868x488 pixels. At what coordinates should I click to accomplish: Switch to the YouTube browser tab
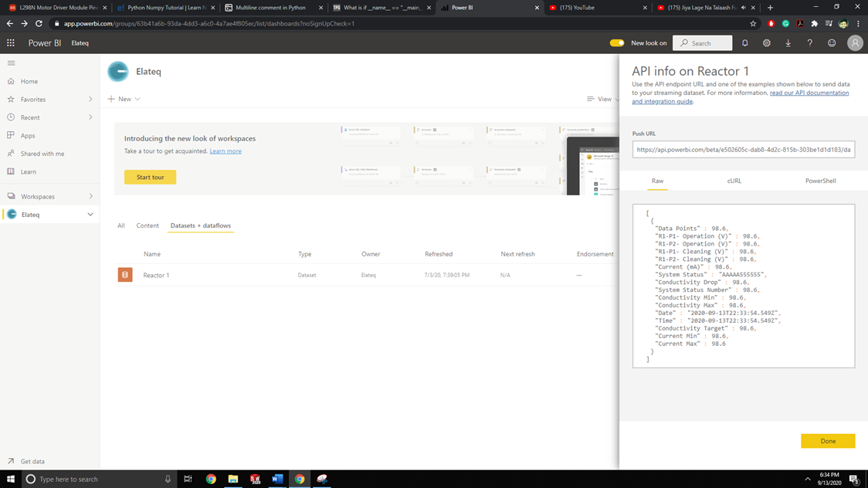click(596, 8)
